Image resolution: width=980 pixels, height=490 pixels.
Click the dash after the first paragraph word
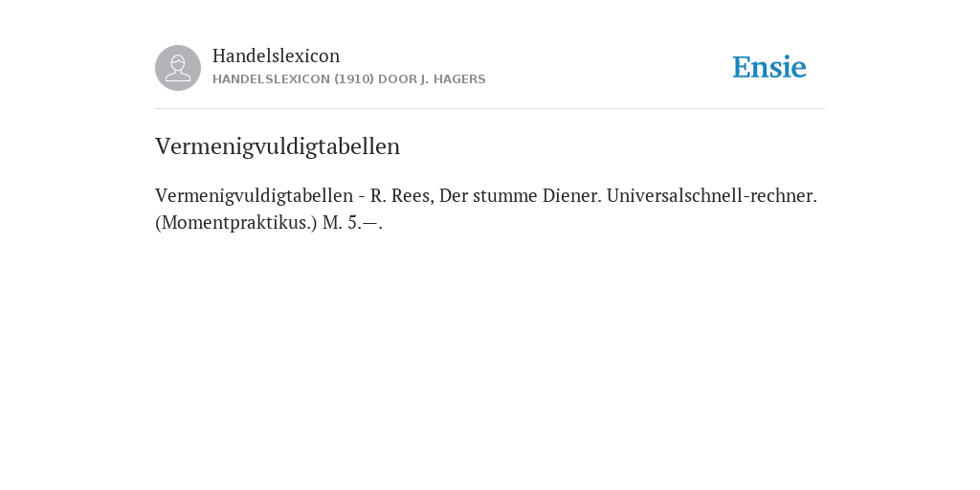362,196
